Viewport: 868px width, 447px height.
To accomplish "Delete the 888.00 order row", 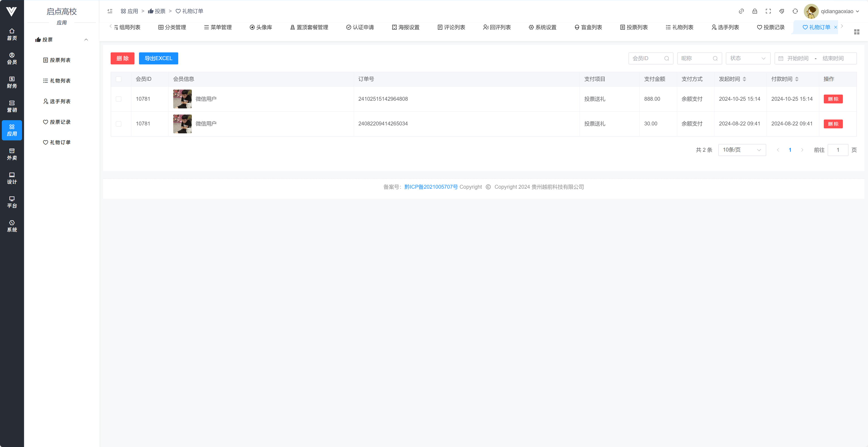I will 833,99.
